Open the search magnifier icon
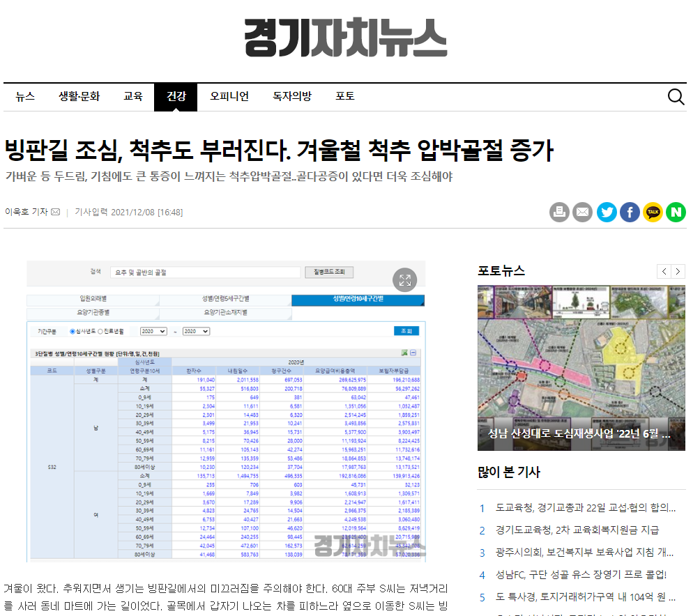This screenshot has height=616, width=700. pos(676,96)
